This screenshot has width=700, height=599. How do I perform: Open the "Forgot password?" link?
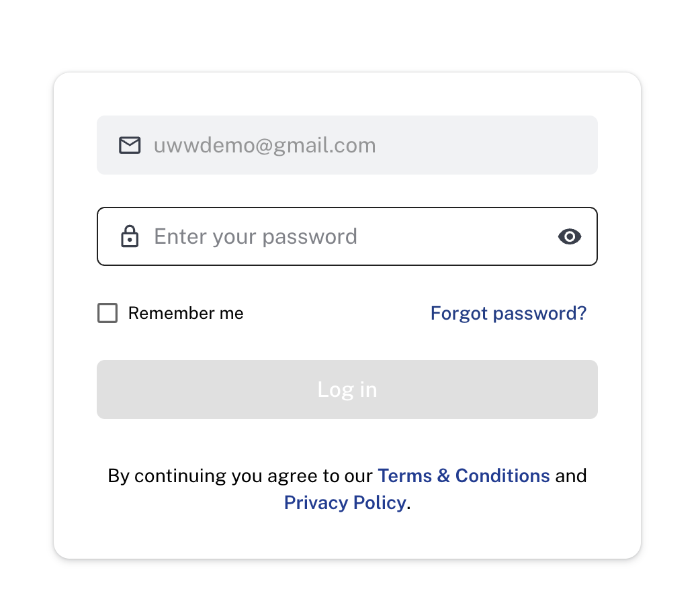(x=508, y=313)
